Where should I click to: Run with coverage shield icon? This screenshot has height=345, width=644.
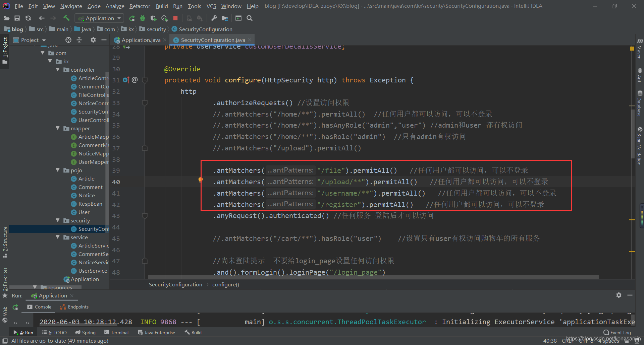(x=153, y=18)
